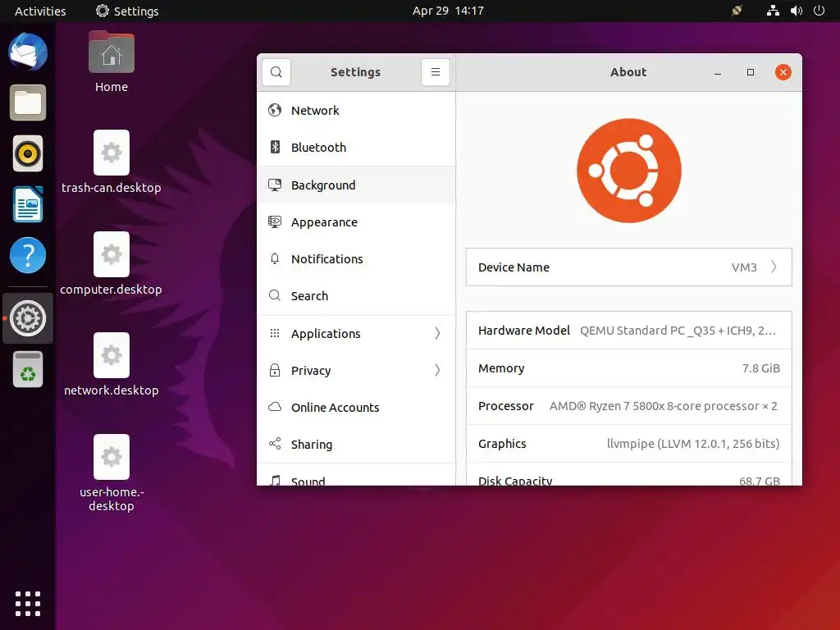Click the top bar pencil tray icon

tap(737, 11)
